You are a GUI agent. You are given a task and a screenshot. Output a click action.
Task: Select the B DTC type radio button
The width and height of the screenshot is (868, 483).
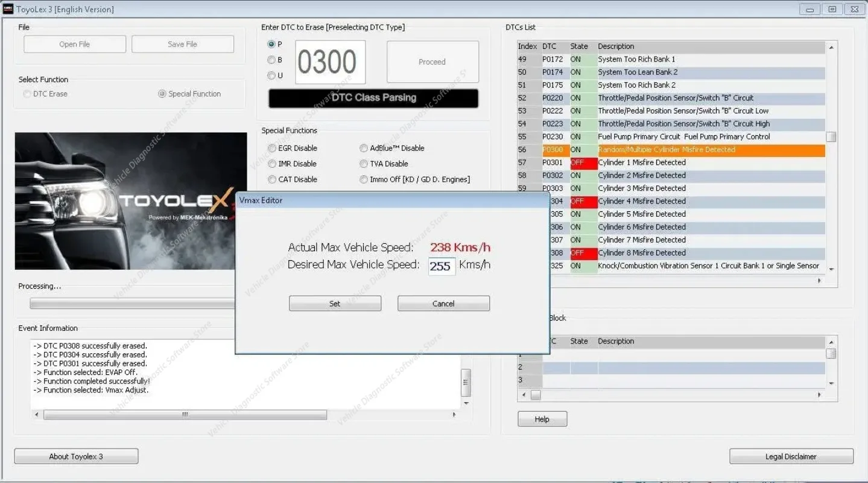271,60
